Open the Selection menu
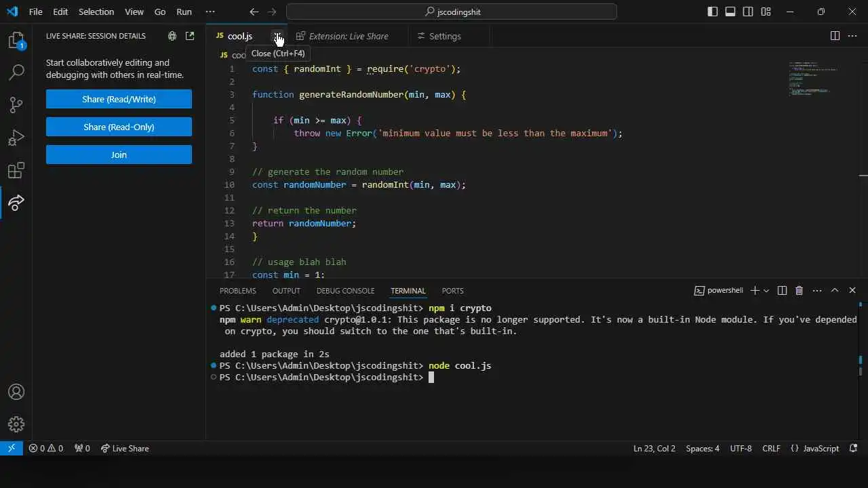Screen dimensions: 868x488 pos(96,12)
